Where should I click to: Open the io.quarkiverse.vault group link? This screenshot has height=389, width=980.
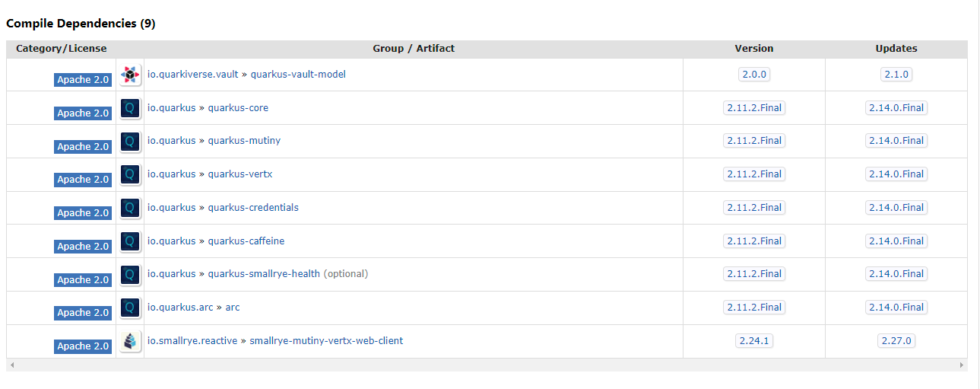click(193, 75)
